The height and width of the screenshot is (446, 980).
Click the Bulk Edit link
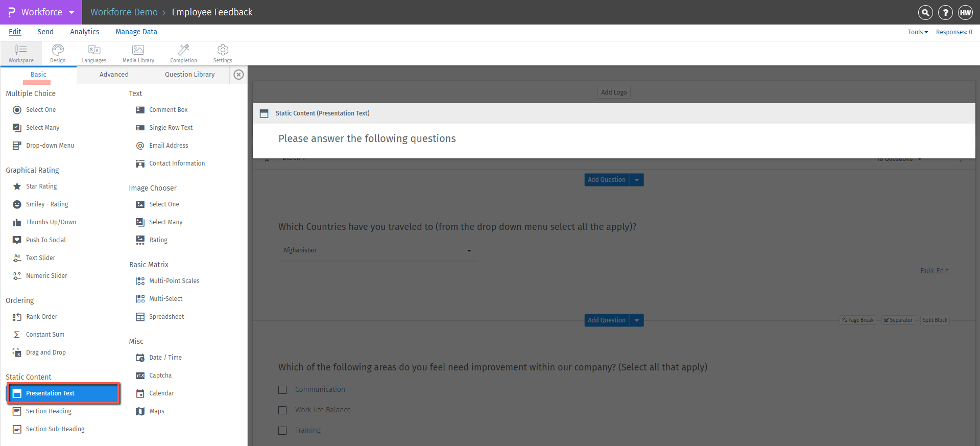pos(934,270)
